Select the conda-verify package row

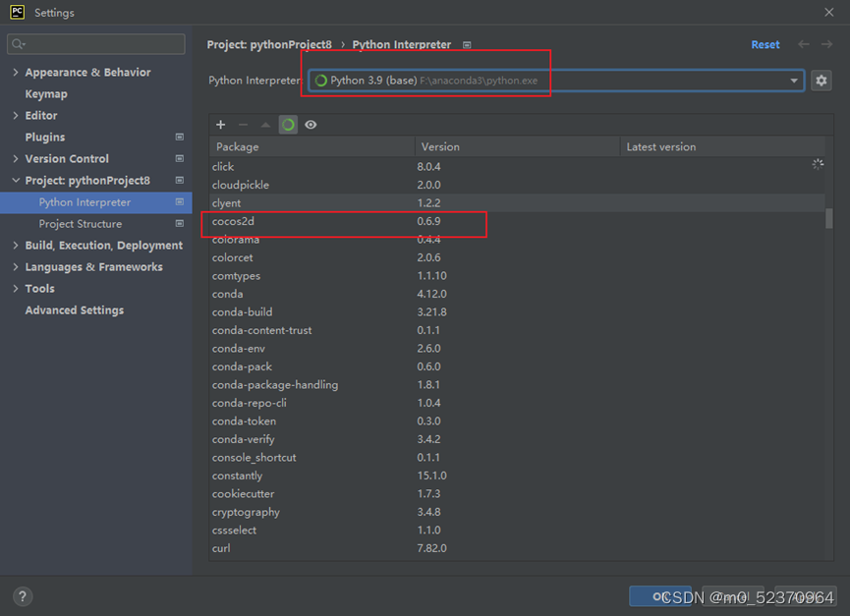click(x=517, y=439)
